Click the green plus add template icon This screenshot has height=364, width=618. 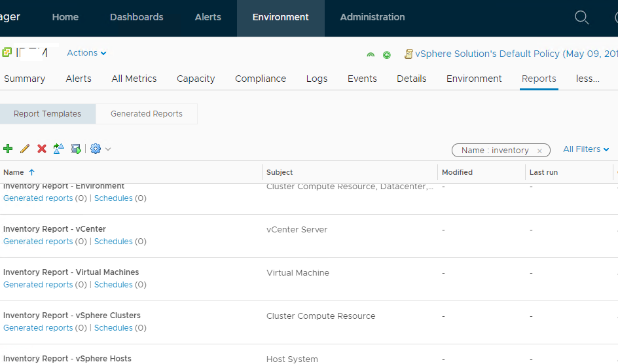click(x=8, y=149)
